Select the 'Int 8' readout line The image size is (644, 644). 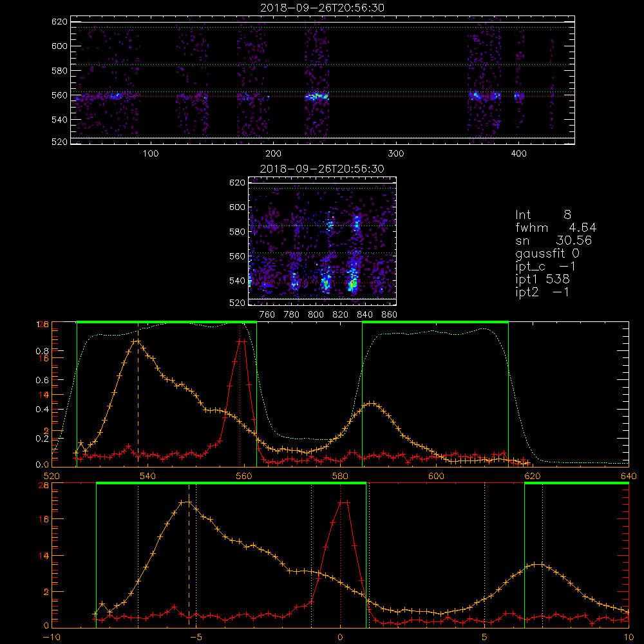tap(543, 215)
